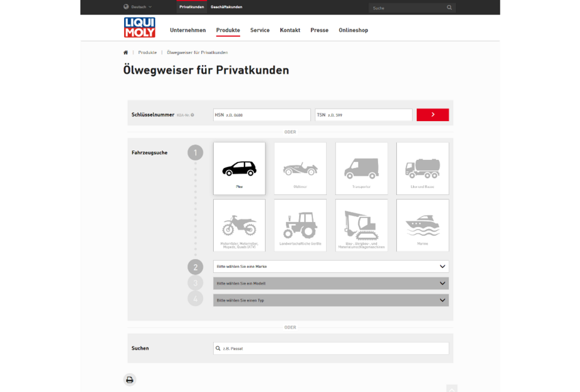Go to Produkte breadcrumb link

147,53
